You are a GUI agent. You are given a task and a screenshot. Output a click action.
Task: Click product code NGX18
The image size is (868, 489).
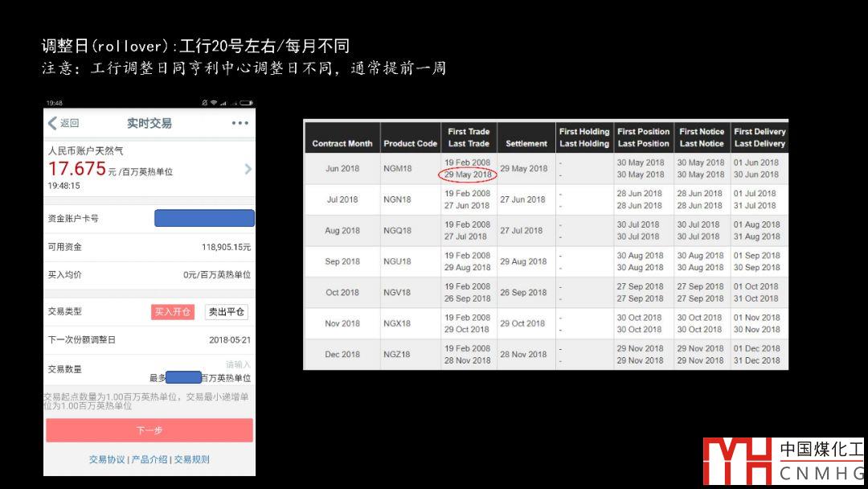[x=397, y=323]
